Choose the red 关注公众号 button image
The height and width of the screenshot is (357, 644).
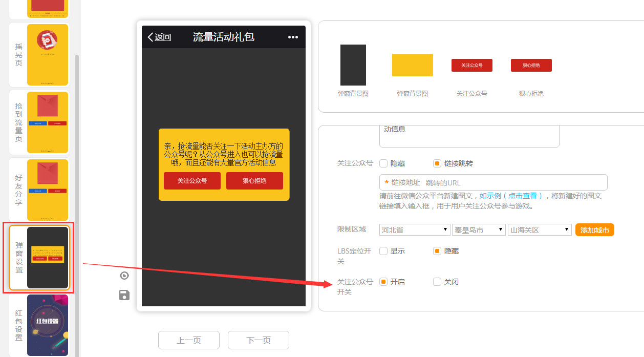click(x=471, y=65)
